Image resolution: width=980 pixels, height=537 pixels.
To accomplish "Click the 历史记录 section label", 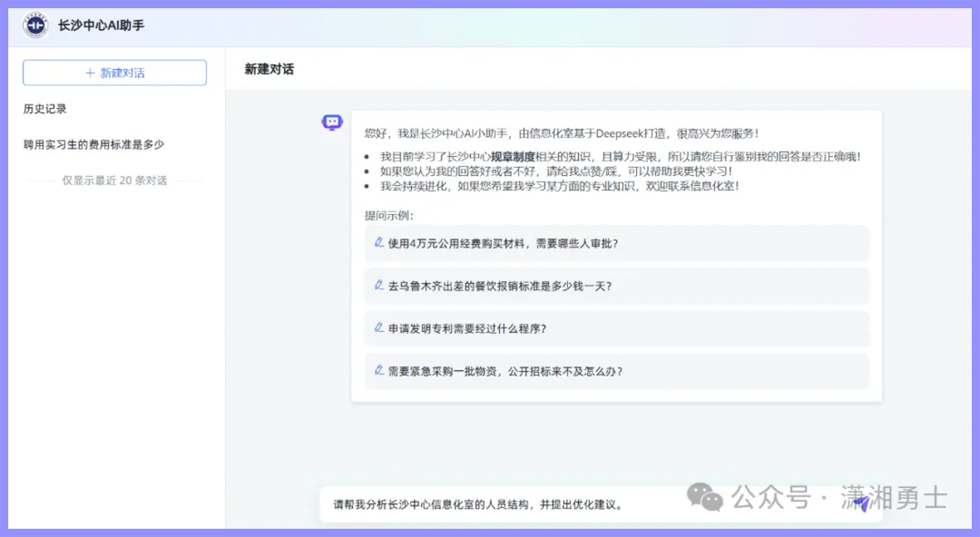I will pyautogui.click(x=43, y=108).
